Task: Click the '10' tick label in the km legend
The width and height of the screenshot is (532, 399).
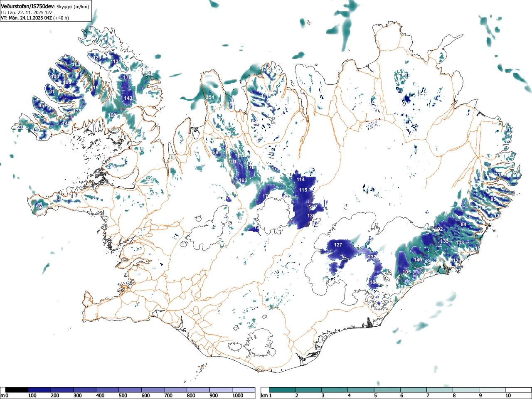Action: [508, 396]
